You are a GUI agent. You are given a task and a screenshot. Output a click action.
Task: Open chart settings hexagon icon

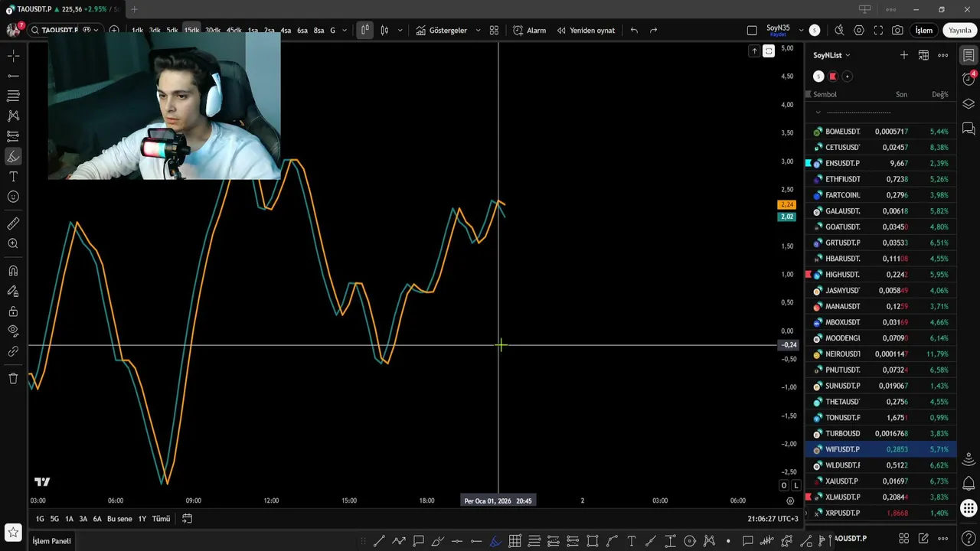859,31
